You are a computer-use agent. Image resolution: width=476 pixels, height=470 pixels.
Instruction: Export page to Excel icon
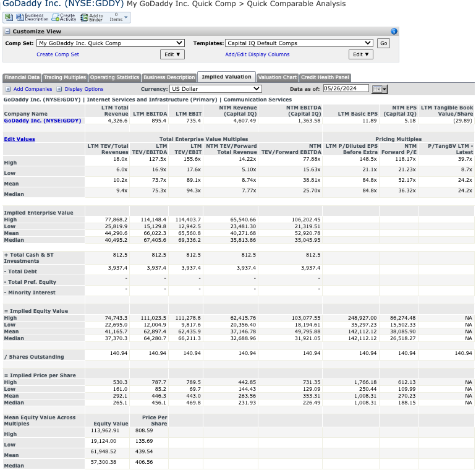coord(9,17)
